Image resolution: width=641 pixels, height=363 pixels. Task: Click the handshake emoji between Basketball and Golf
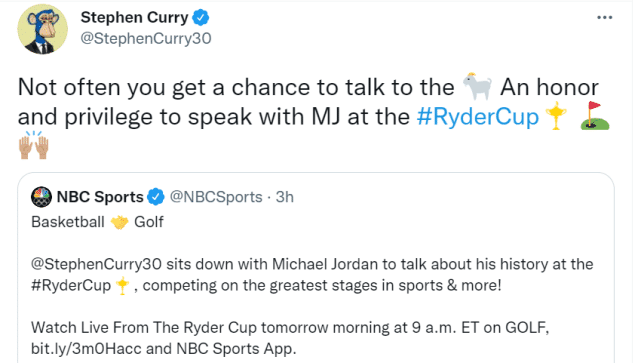click(x=119, y=222)
